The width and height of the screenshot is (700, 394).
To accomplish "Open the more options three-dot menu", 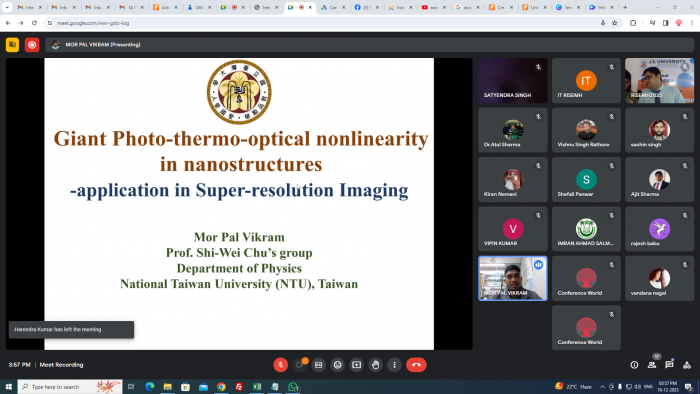I will click(394, 365).
